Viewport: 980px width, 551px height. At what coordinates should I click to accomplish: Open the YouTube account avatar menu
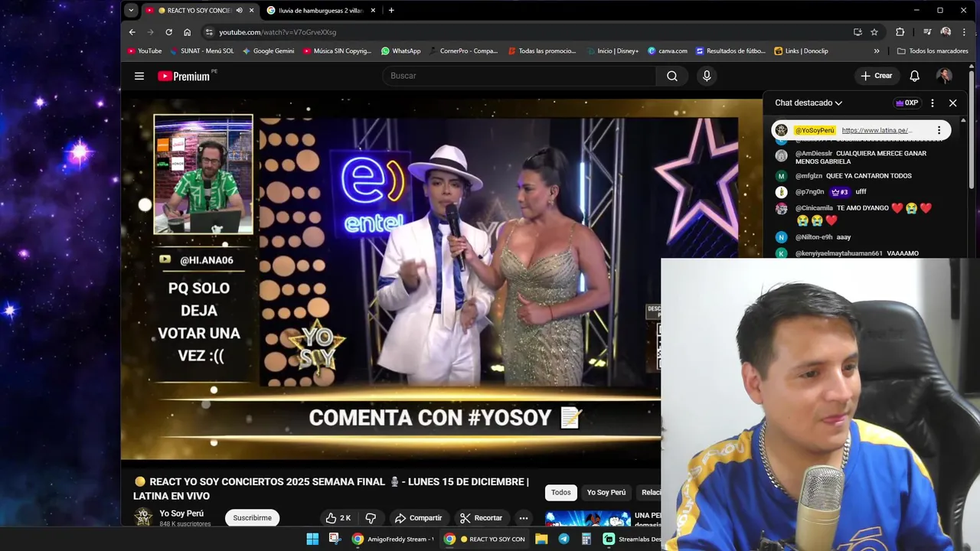click(944, 76)
